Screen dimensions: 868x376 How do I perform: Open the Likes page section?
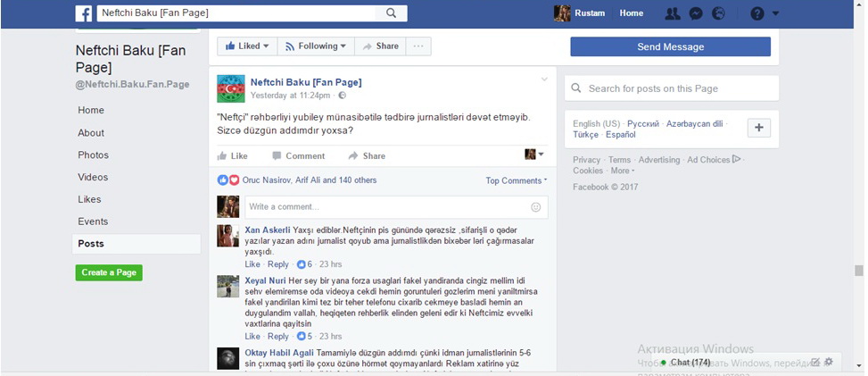coord(89,200)
